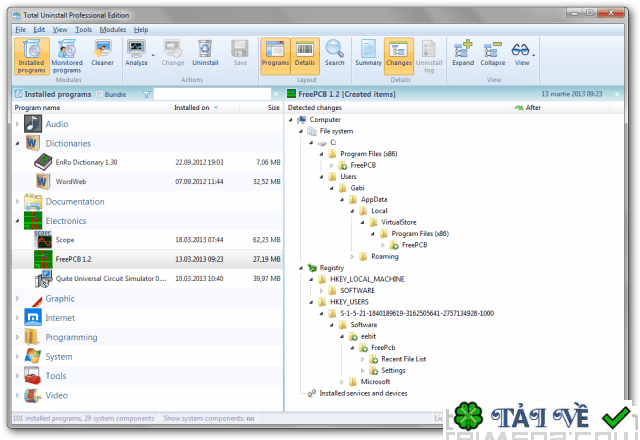Select the Settings registry key
This screenshot has width=640, height=440.
(x=393, y=371)
